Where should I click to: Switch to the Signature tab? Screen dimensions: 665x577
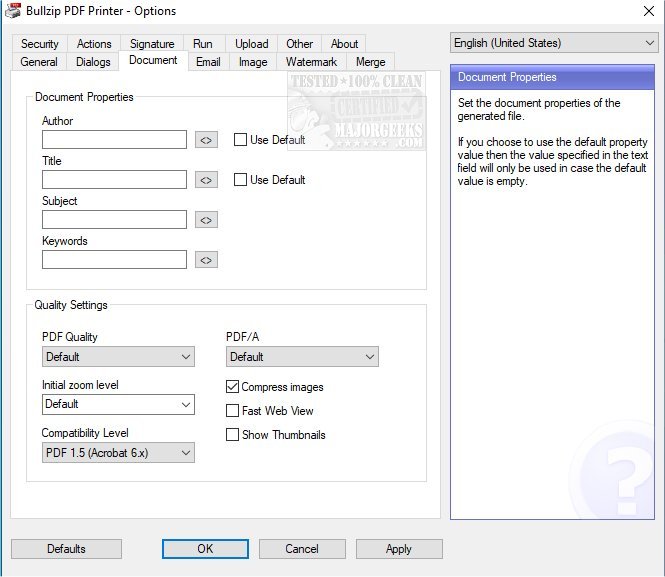point(152,44)
